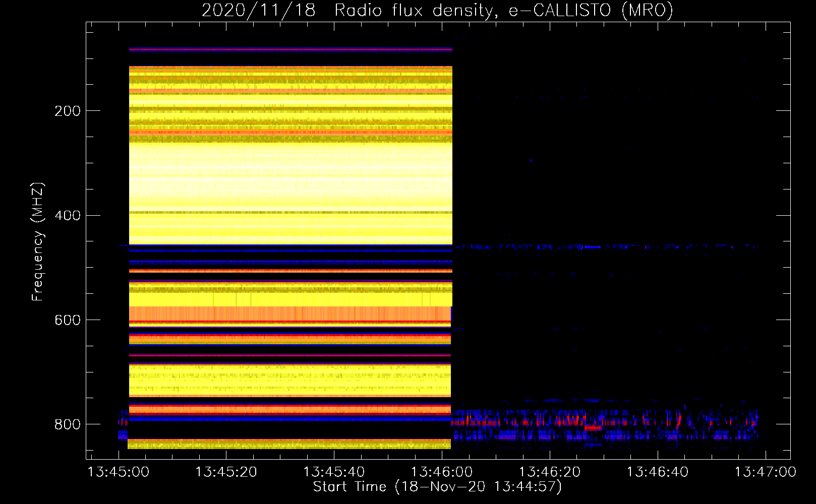Select the 600 frequency tick label
This screenshot has height=504, width=816.
[x=68, y=321]
